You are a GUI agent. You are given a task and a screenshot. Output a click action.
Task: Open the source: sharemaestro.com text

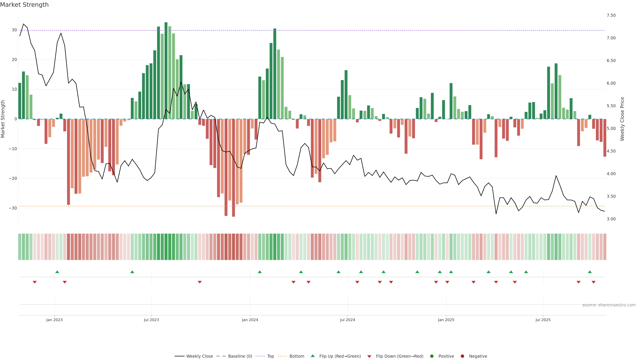click(x=609, y=305)
